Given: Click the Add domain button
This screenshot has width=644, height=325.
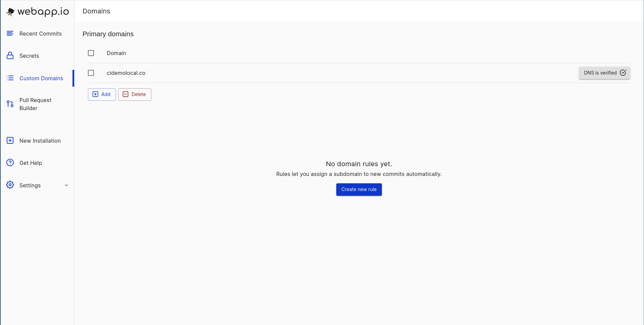Looking at the screenshot, I should point(102,94).
